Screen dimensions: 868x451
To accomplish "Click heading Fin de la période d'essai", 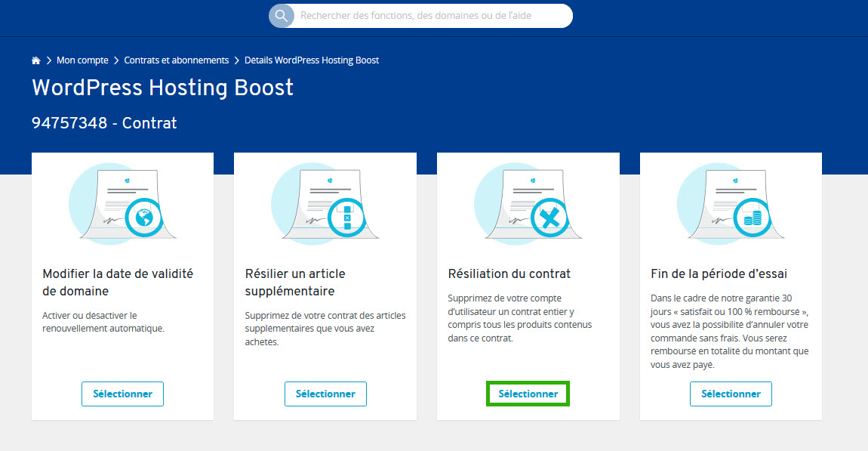I will (719, 273).
